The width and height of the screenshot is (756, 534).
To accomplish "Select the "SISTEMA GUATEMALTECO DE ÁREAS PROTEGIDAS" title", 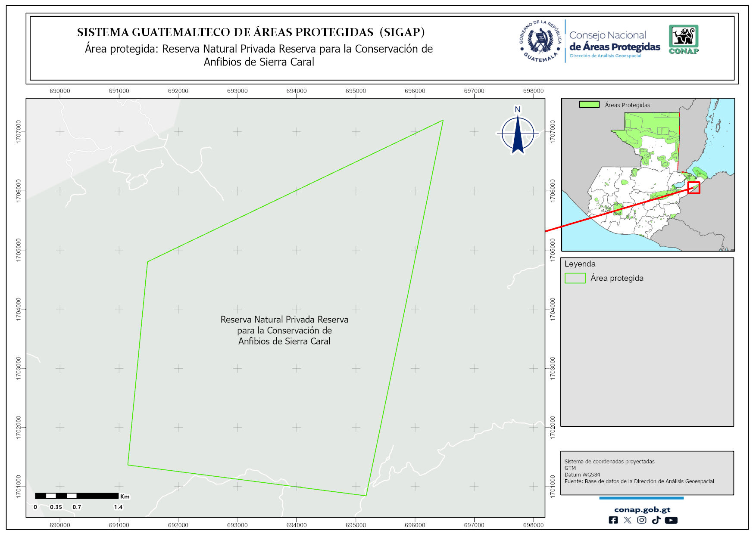I will pyautogui.click(x=251, y=32).
